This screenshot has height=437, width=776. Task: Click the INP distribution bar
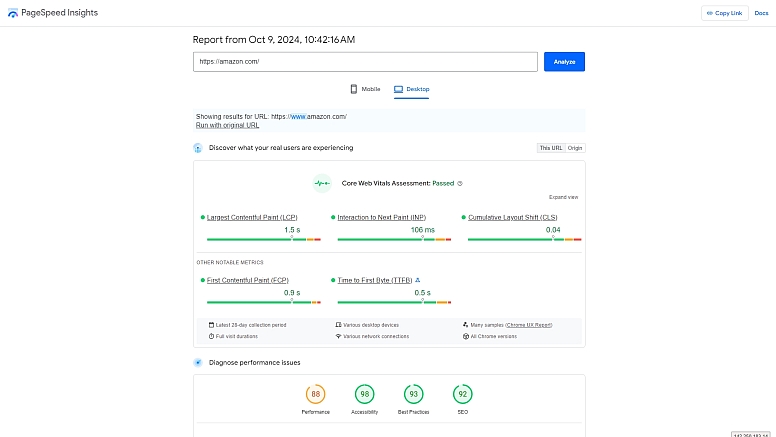point(394,240)
